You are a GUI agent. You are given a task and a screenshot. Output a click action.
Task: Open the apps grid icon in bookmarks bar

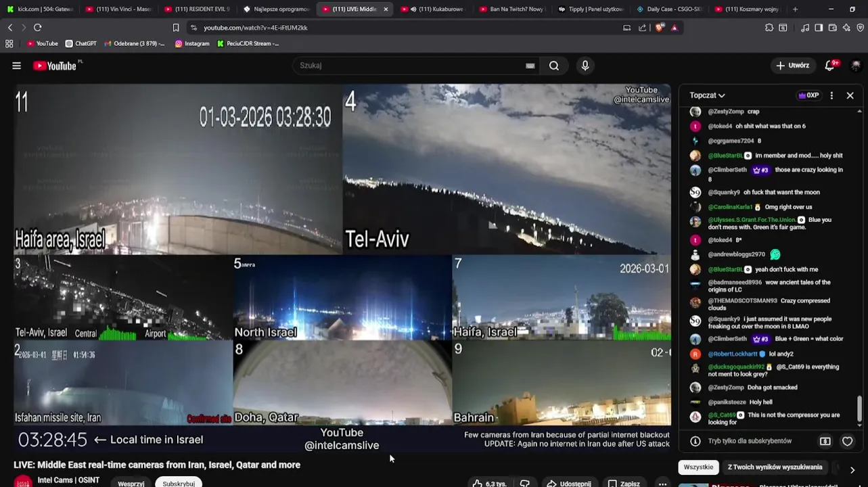click(9, 43)
